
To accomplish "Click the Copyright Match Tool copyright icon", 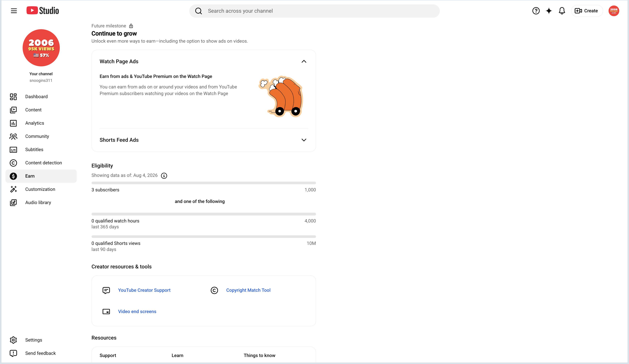I will coord(214,290).
